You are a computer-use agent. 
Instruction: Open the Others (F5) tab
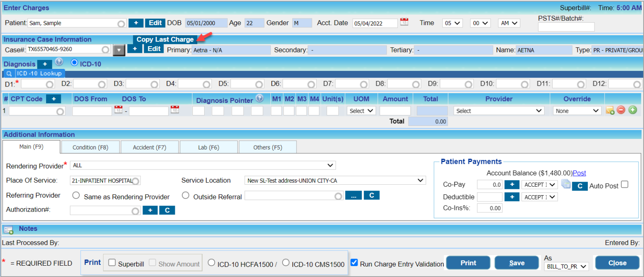point(267,147)
